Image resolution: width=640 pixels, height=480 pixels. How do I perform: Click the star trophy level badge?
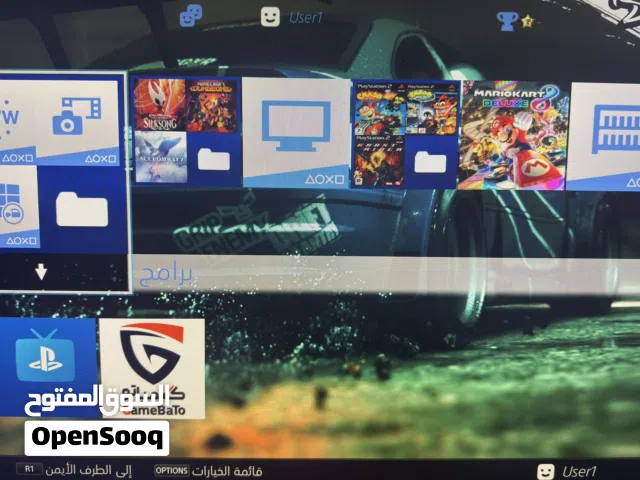[528, 21]
